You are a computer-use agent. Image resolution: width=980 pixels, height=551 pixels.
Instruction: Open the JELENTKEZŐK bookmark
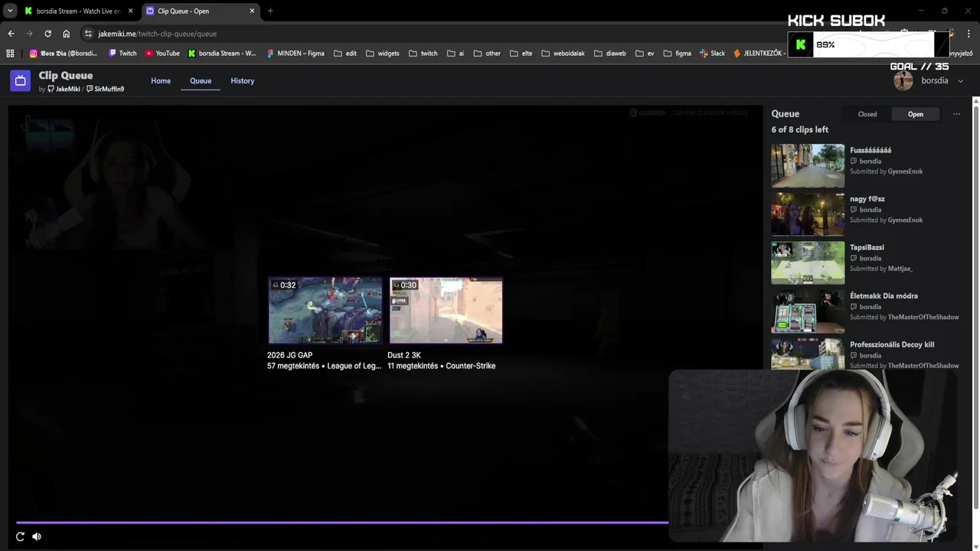pyautogui.click(x=758, y=54)
